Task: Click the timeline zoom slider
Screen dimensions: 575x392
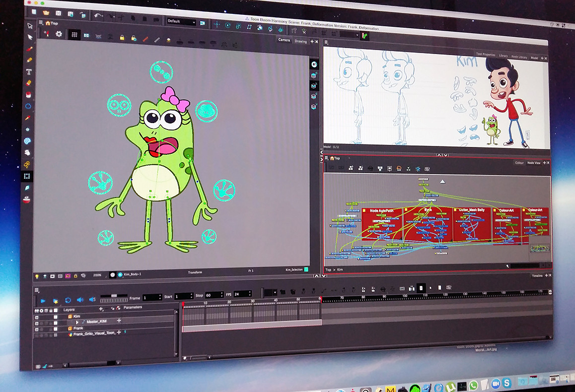Action: coord(200,358)
